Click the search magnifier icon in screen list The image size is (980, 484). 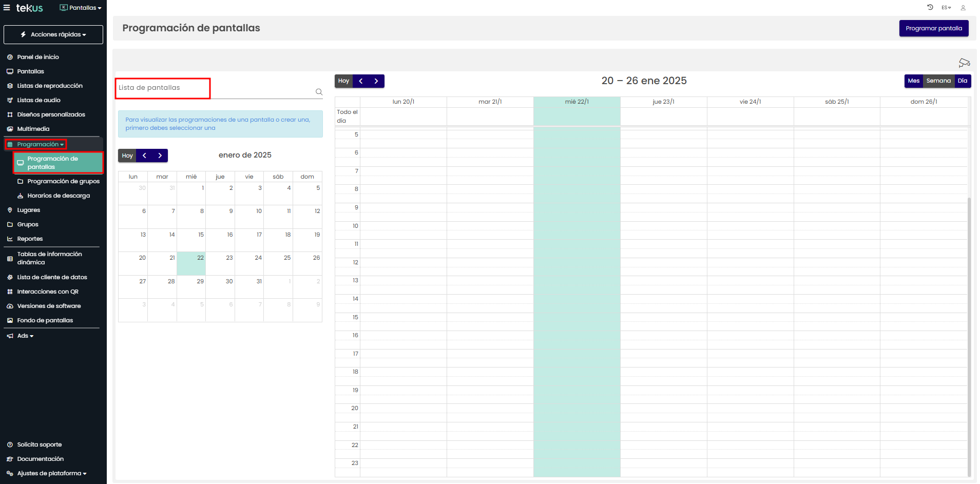pos(319,92)
